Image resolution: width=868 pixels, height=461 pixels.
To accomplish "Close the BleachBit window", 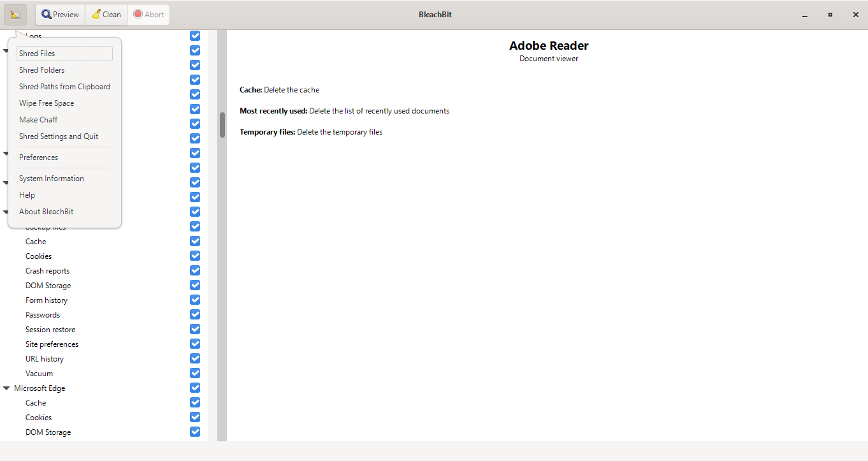I will (x=856, y=15).
